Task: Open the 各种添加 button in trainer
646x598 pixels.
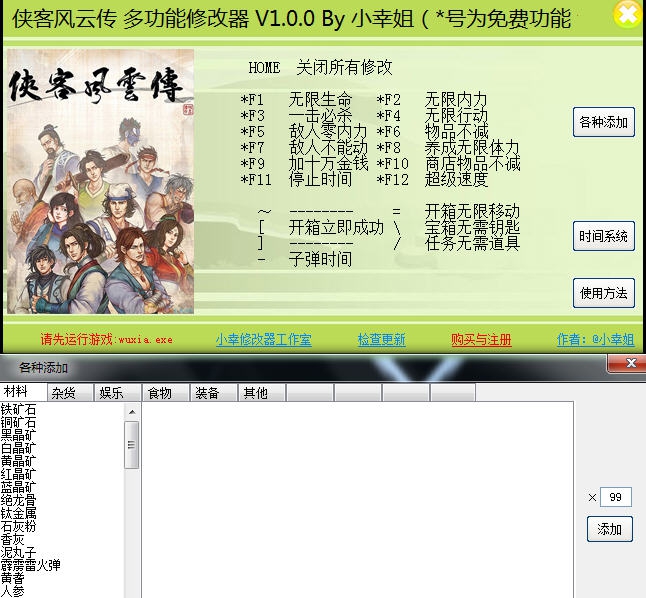Action: [x=604, y=122]
